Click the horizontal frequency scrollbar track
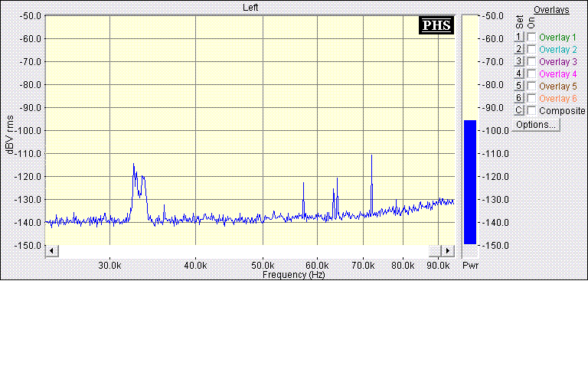 (x=243, y=250)
